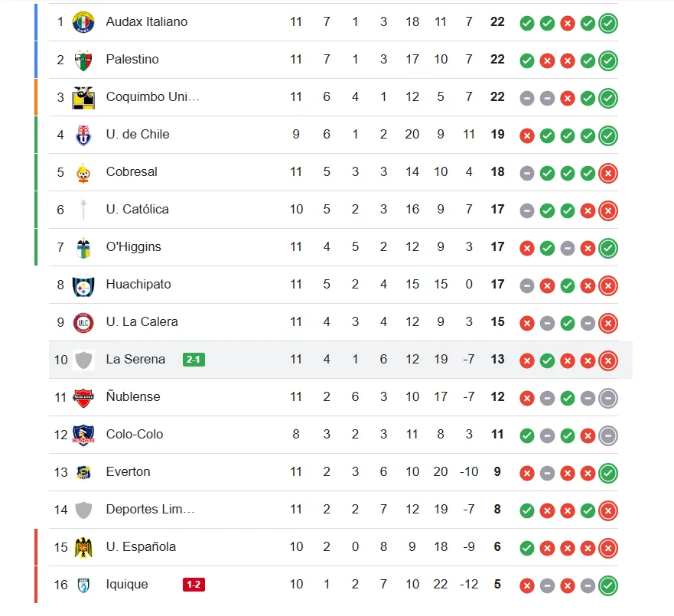
Task: Click the green win indicator in Audax Italiano's form
Action: click(526, 24)
